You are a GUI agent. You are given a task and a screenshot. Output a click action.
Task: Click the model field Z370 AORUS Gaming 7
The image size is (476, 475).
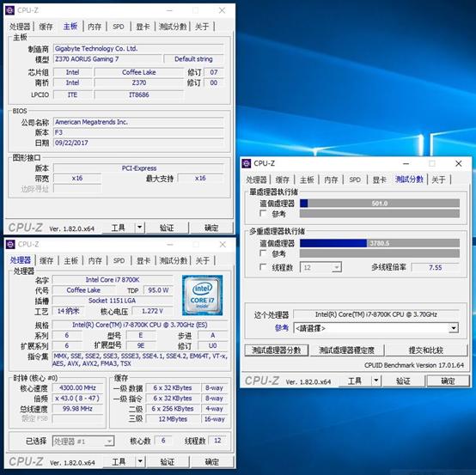(x=107, y=59)
